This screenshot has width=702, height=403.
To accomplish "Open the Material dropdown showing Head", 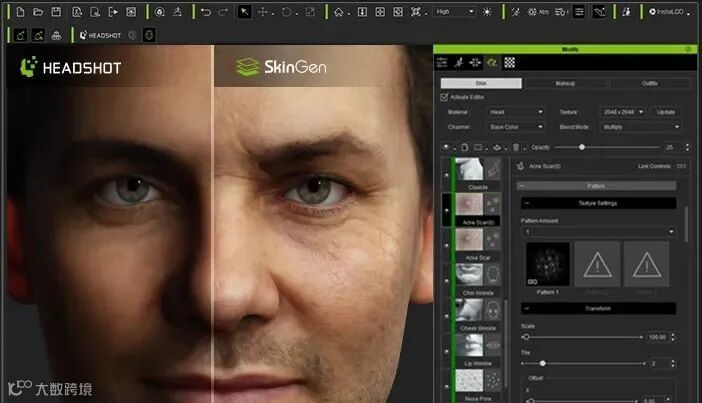I will pos(515,112).
